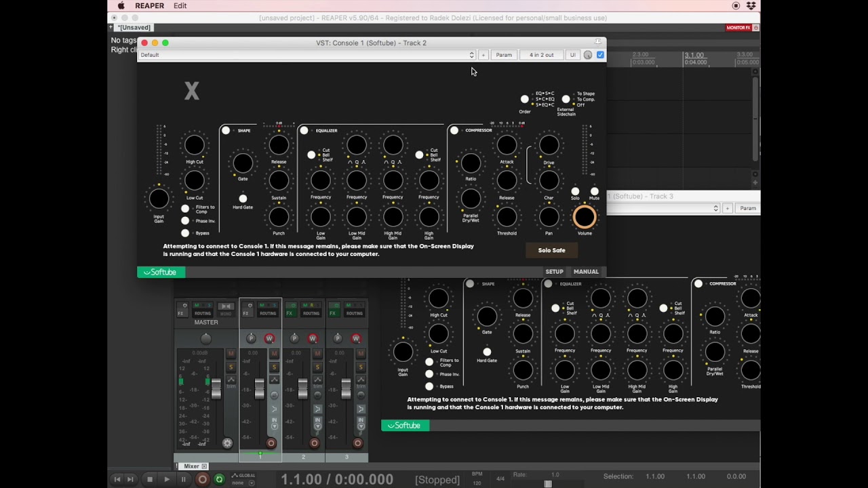
Task: Open the global automation override dropdown
Action: pos(243,479)
